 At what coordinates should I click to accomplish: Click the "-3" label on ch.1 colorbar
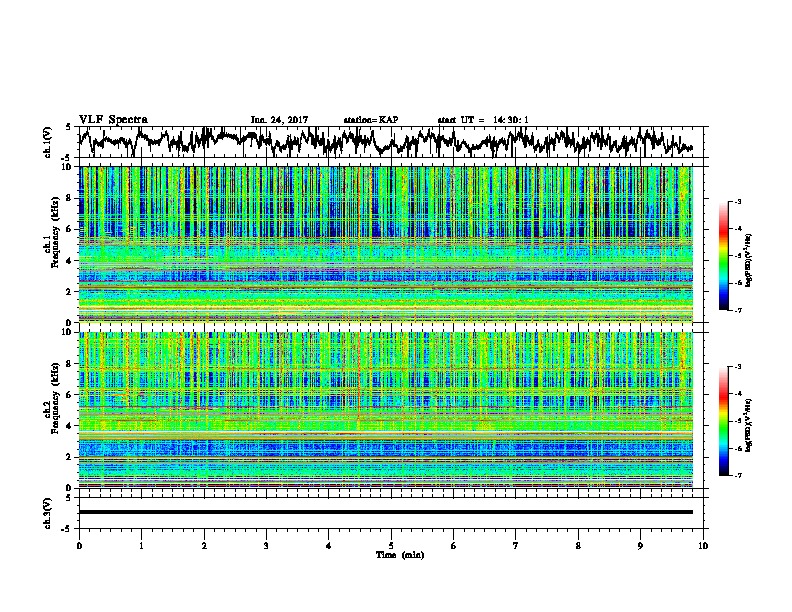tap(738, 202)
